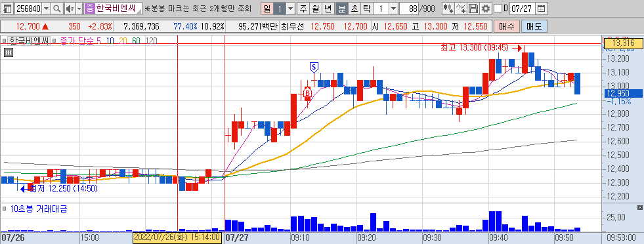The height and width of the screenshot is (244, 644).
Task: Open chart settings gear icon
Action: tap(486, 9)
